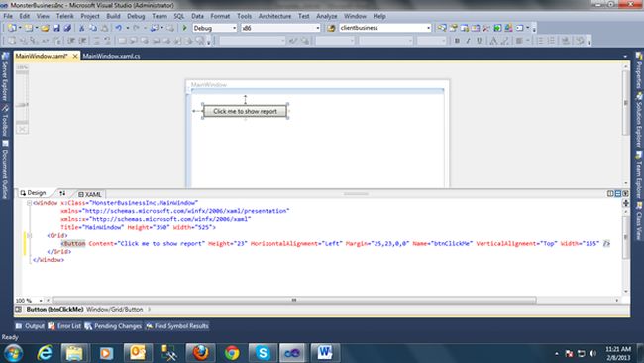Click the Open File folder icon

pyautogui.click(x=45, y=28)
